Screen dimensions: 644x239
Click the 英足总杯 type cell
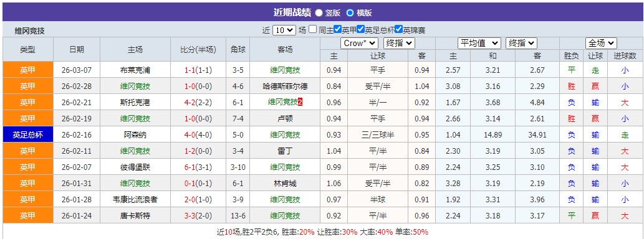click(x=28, y=135)
